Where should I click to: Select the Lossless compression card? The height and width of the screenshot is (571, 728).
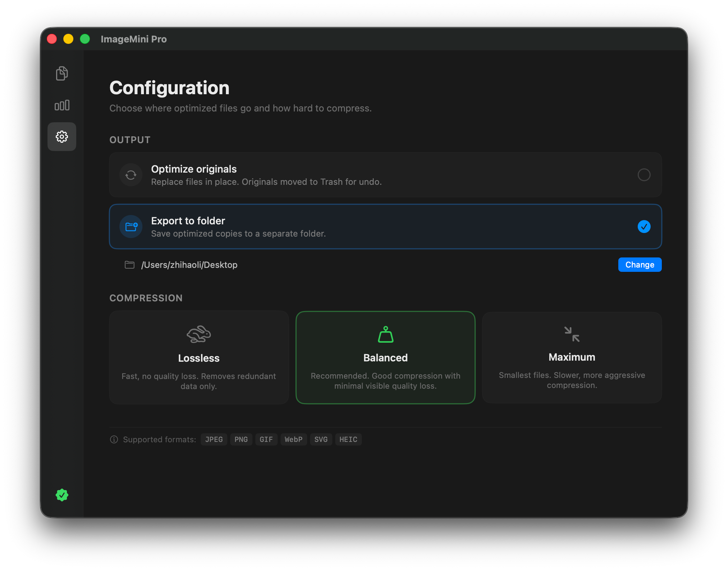[199, 357]
